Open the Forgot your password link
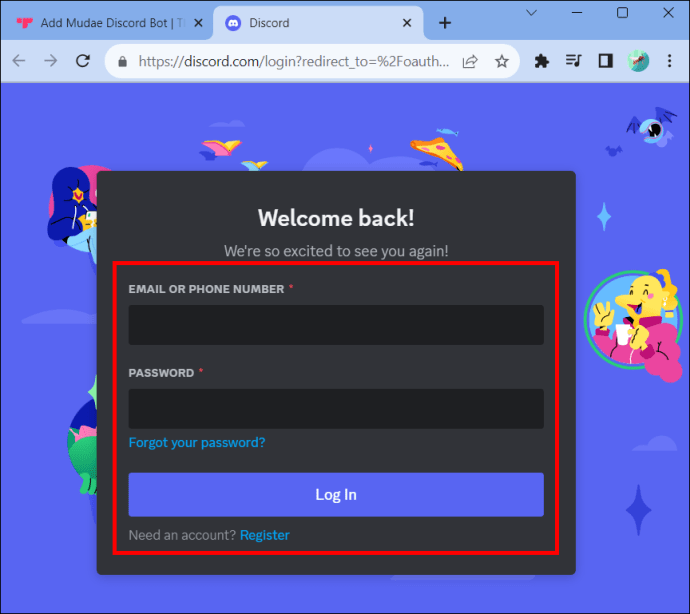 (197, 442)
